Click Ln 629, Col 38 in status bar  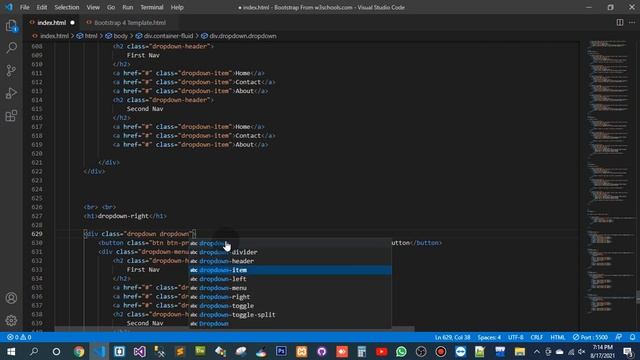(452, 337)
